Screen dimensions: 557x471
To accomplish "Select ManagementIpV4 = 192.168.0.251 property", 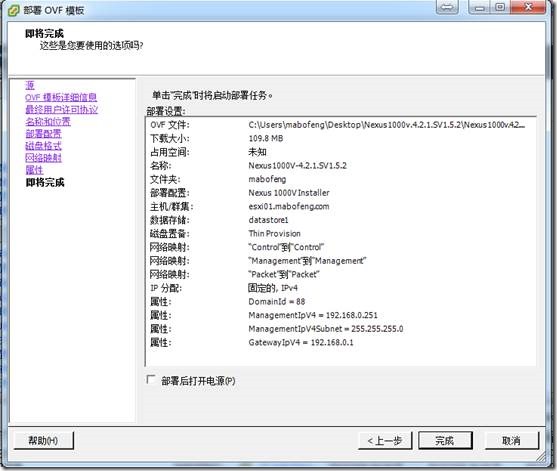I will point(313,315).
